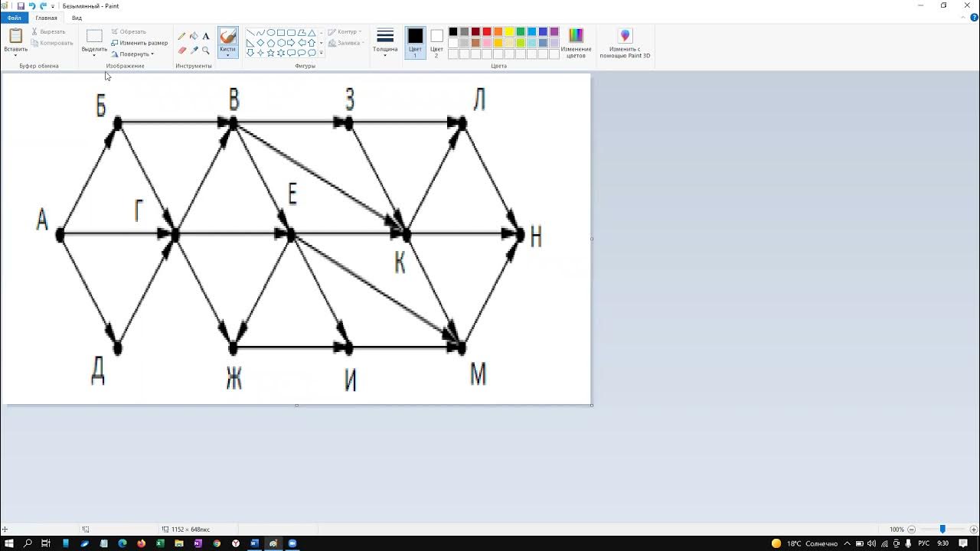This screenshot has height=551, width=980.
Task: Adjust the zoom slider handle
Action: pyautogui.click(x=942, y=530)
